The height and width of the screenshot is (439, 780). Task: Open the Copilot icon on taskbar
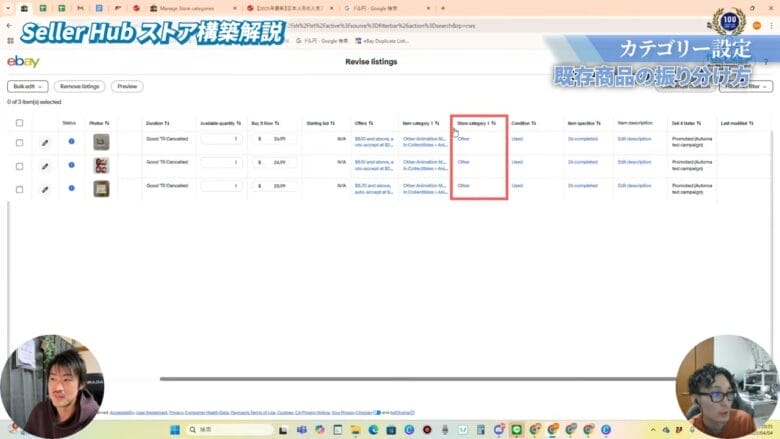click(319, 430)
